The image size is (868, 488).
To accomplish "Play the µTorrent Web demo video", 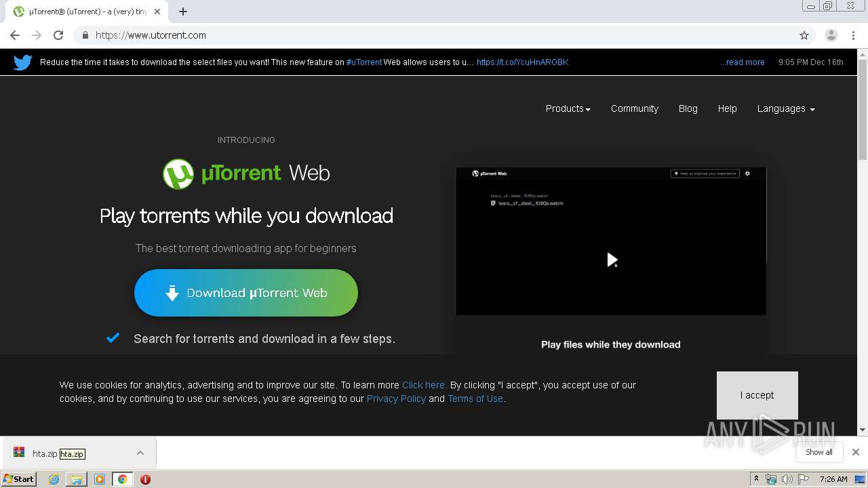I will (x=612, y=260).
